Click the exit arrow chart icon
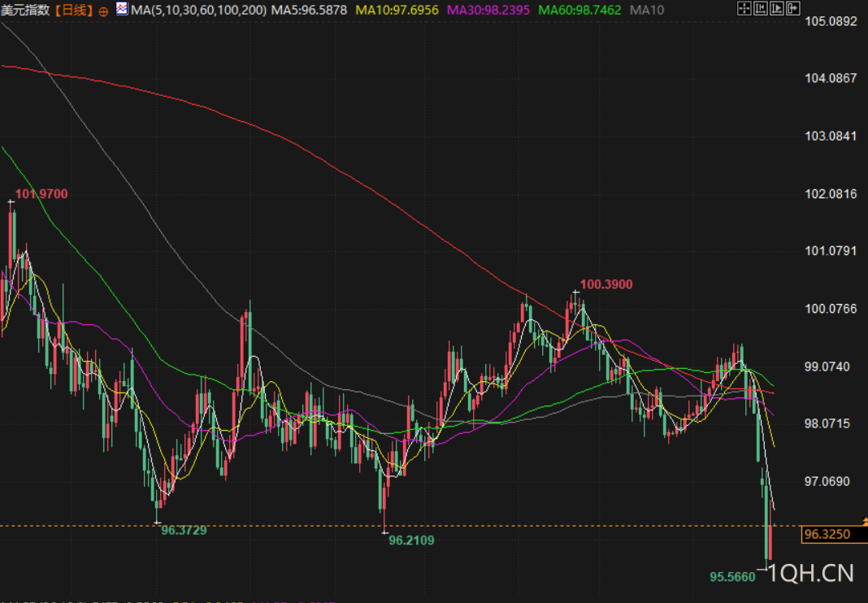 792,8
